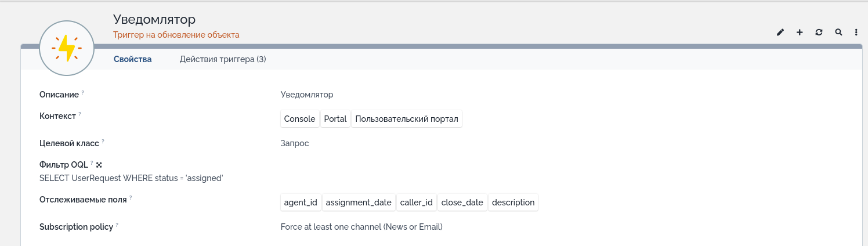Viewport: 868px width, 246px height.
Task: Open the Действия триггера (3) tab
Action: click(x=223, y=59)
